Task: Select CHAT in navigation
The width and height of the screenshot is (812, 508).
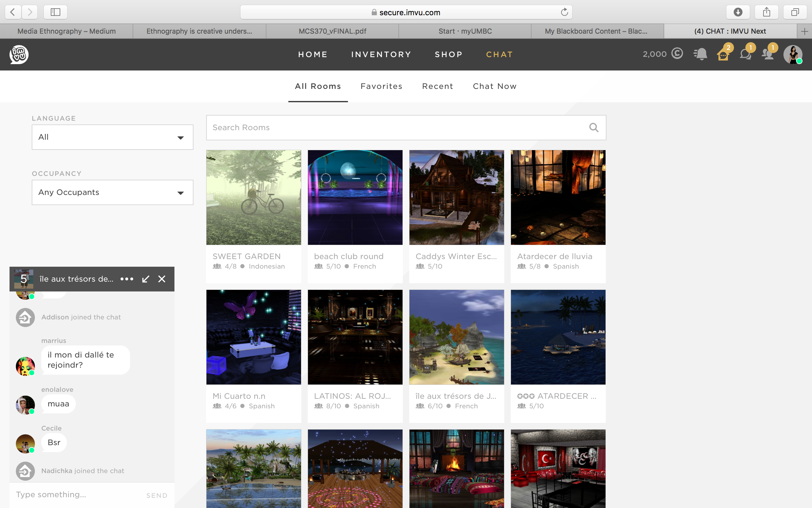Action: 500,54
